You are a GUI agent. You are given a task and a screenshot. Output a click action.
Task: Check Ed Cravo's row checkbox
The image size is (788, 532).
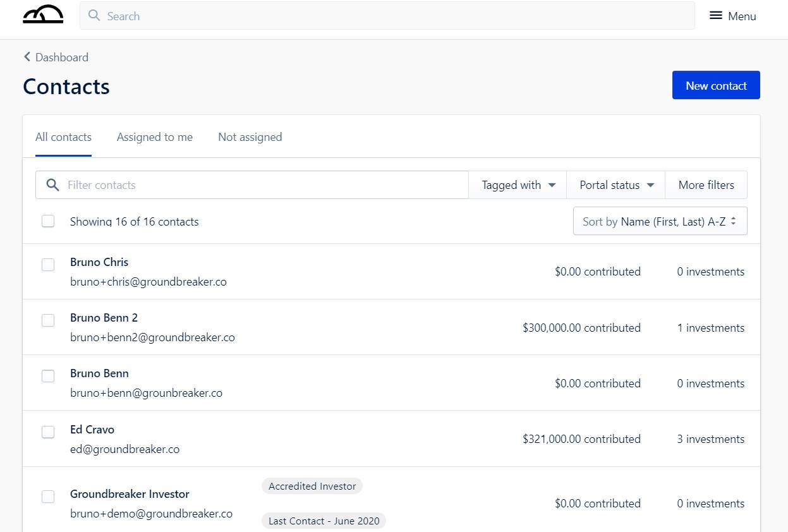click(48, 432)
